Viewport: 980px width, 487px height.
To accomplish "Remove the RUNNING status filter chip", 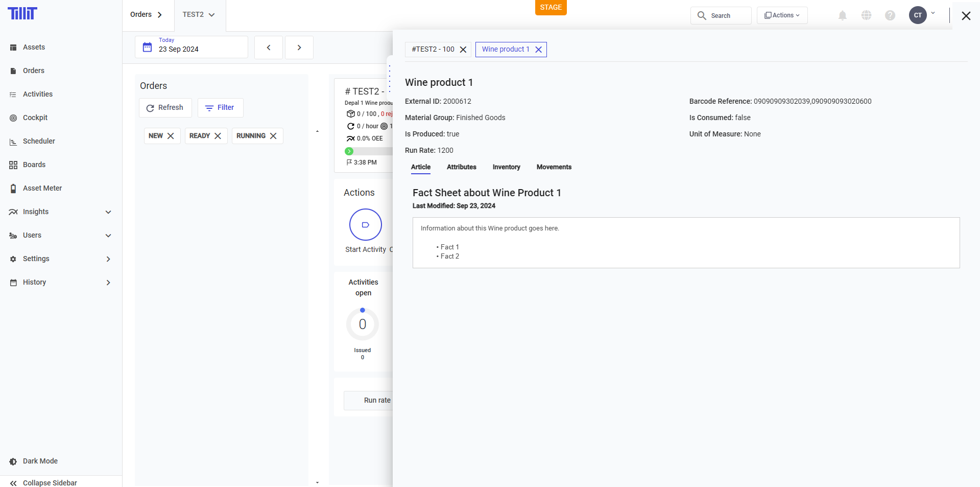I will tap(273, 136).
